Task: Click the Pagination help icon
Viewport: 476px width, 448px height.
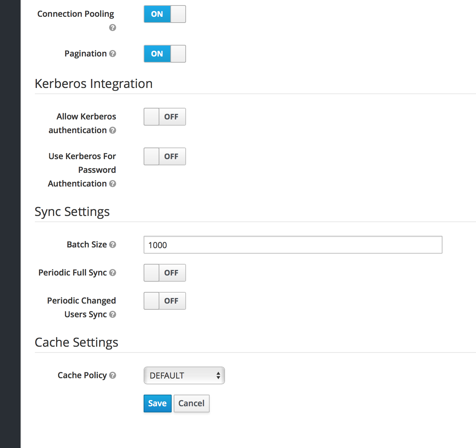Action: (x=113, y=54)
